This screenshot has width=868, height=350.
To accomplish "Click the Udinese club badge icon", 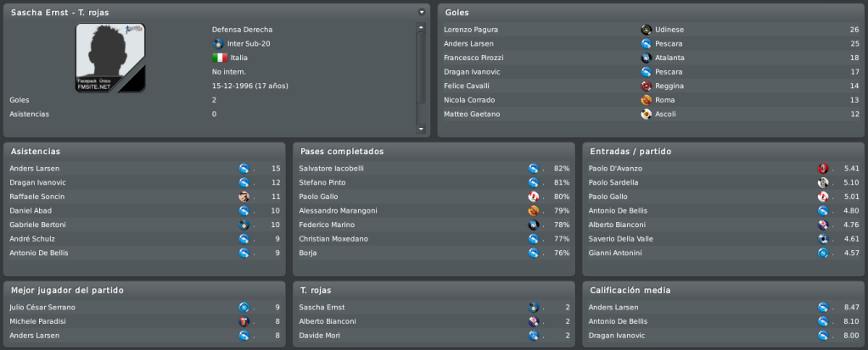I will (x=646, y=30).
